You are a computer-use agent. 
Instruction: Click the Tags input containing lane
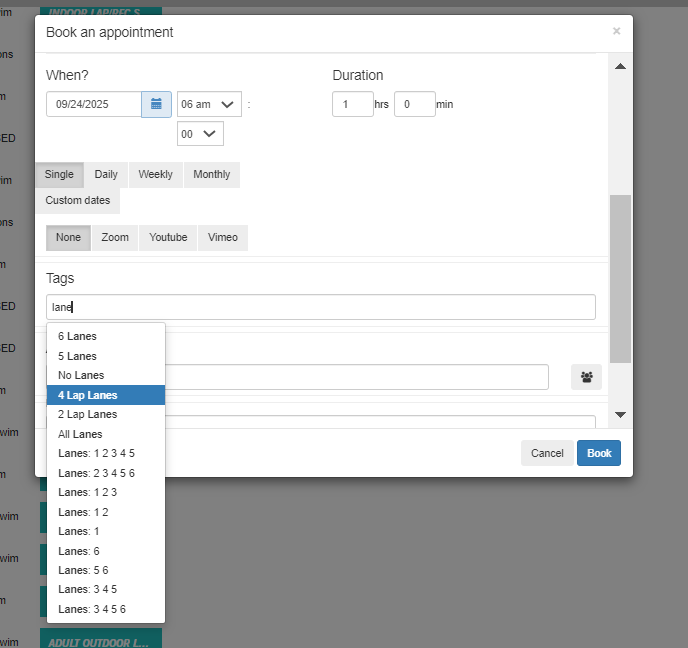click(x=321, y=307)
